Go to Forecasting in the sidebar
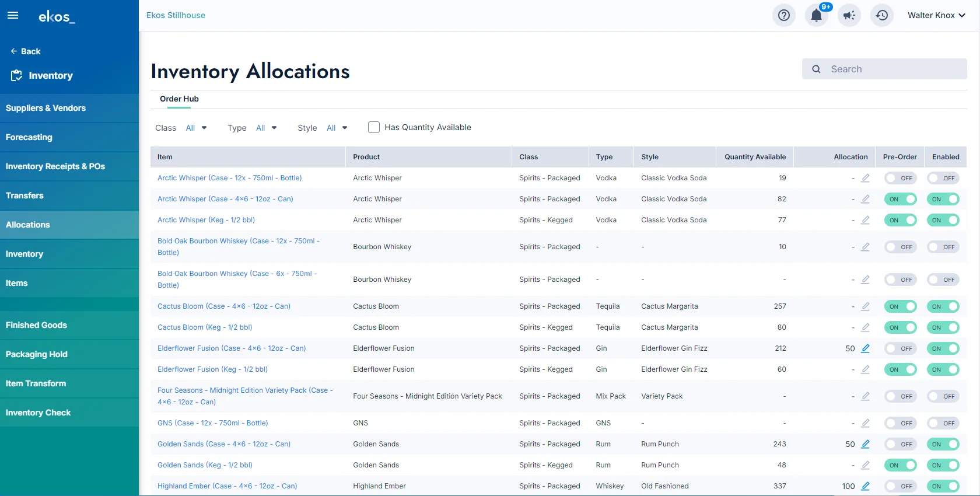Screen dimensions: 980x496 pyautogui.click(x=29, y=137)
